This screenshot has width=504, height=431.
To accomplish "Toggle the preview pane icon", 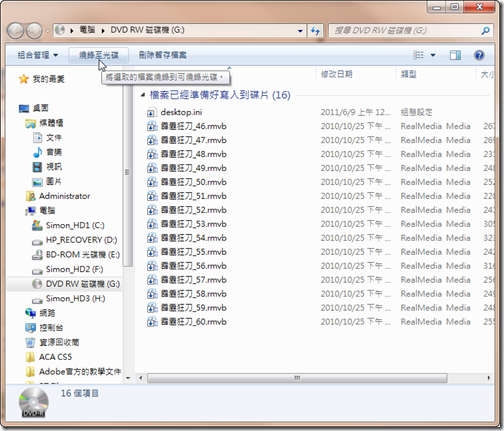I will tap(455, 55).
